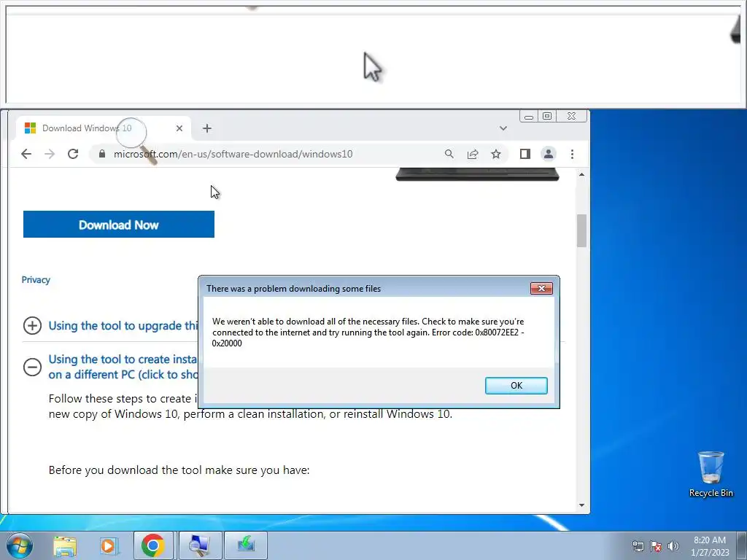Open Chrome side panel icon

525,154
